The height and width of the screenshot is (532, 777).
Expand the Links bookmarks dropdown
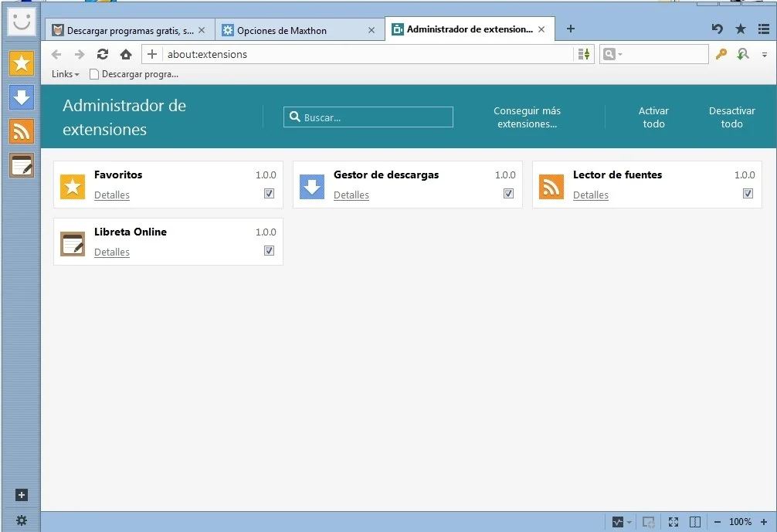(66, 74)
